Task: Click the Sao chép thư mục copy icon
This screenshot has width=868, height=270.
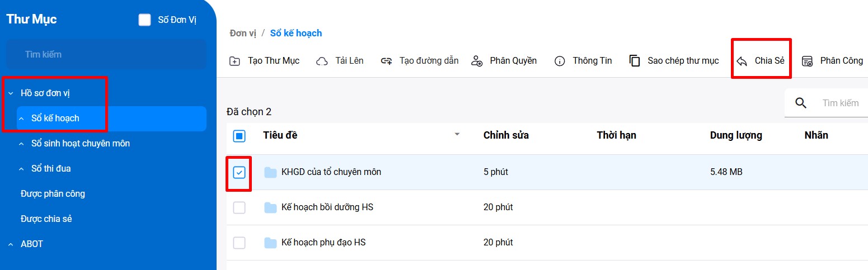Action: coord(635,61)
